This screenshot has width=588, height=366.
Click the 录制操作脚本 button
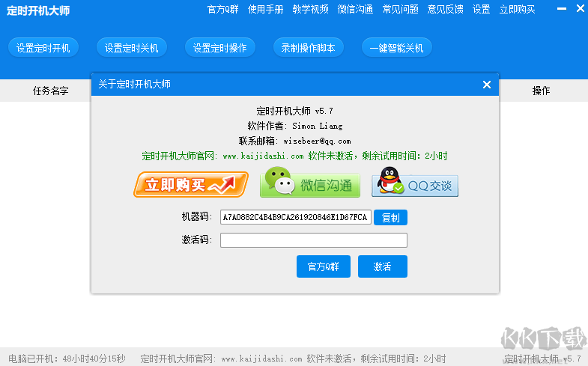tap(309, 48)
